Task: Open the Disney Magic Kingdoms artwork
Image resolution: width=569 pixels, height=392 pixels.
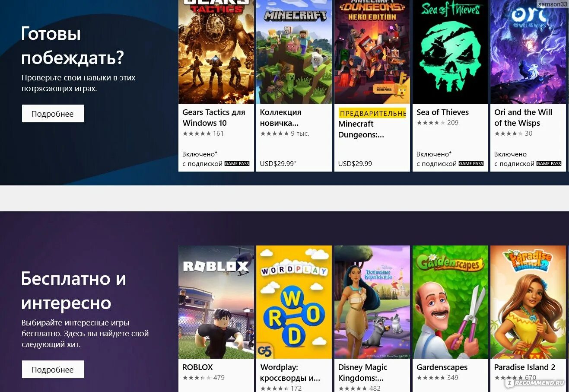Action: [x=372, y=302]
